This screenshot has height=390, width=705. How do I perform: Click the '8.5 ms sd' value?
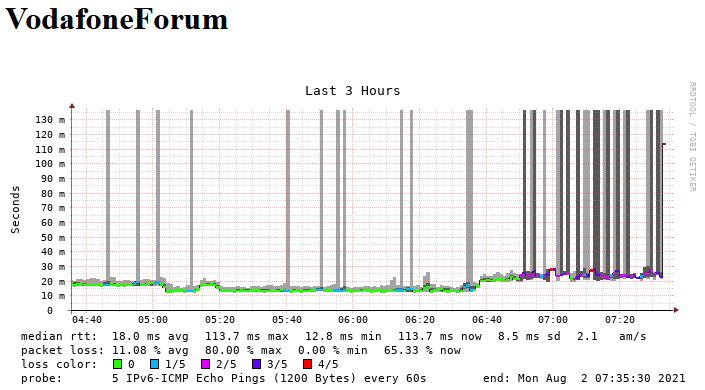(x=529, y=336)
